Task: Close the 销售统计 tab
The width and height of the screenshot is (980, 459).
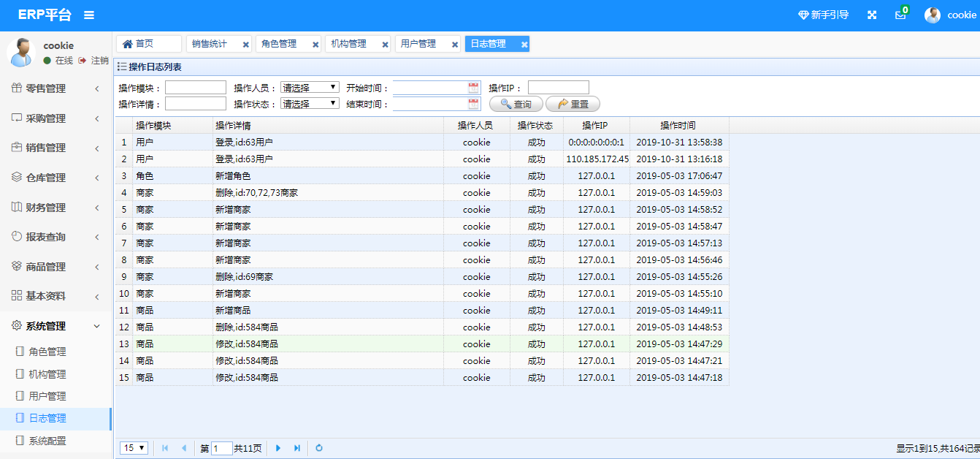Action: 246,45
